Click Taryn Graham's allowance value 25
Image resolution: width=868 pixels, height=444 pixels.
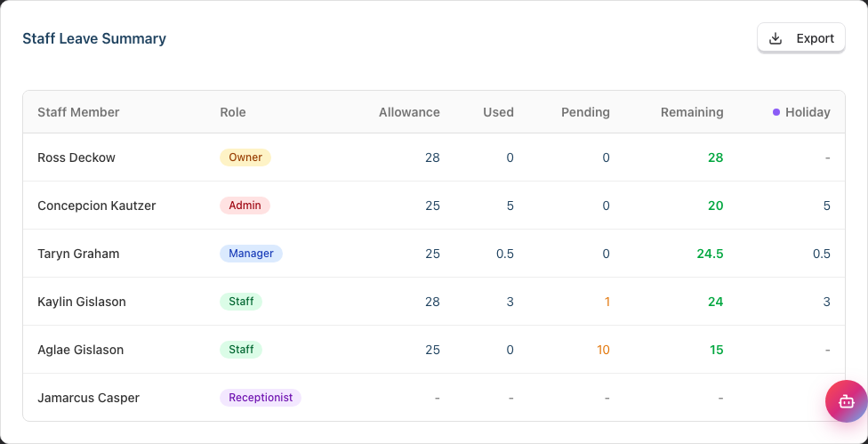pos(432,254)
